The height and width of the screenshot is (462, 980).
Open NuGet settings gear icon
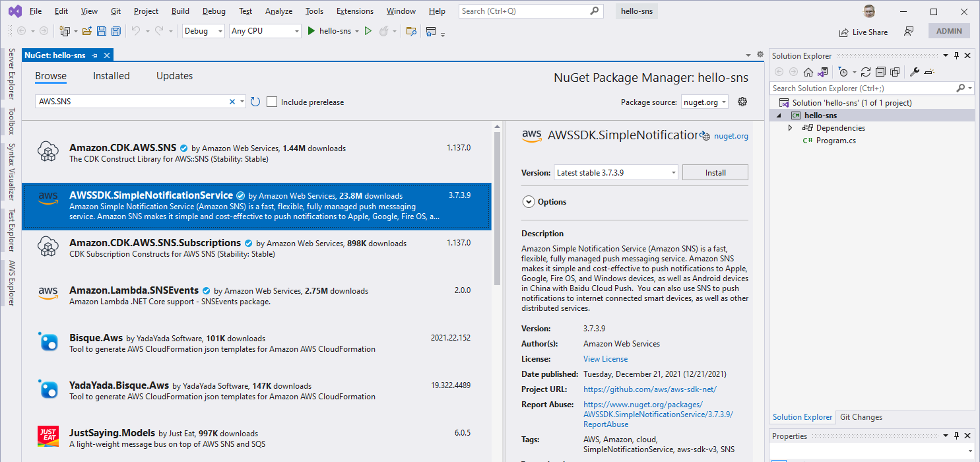coord(742,102)
